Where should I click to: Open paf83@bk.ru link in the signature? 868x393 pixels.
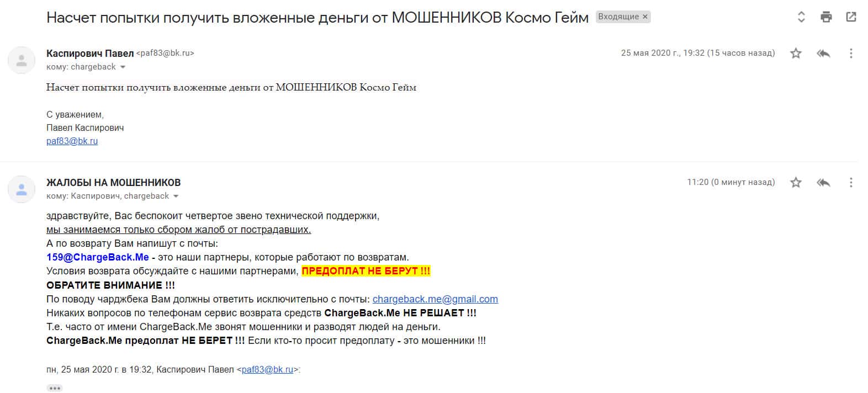click(72, 141)
